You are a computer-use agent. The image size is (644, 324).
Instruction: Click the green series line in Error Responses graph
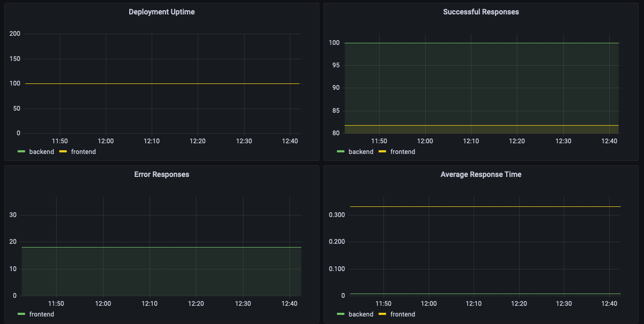click(160, 247)
